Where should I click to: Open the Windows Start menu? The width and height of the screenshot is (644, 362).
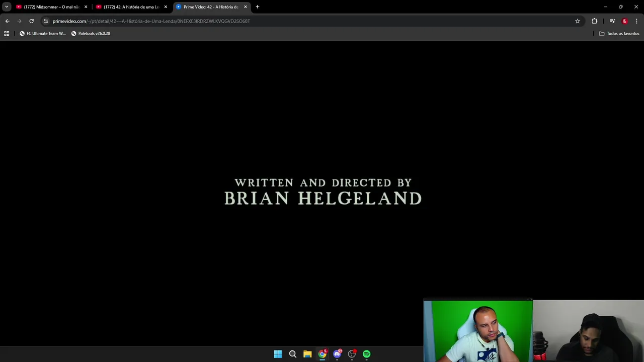click(x=278, y=354)
